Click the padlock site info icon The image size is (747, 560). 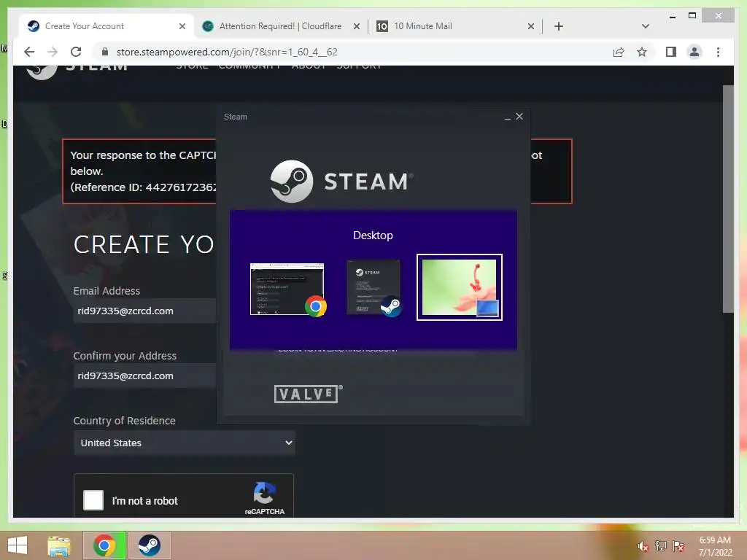[x=105, y=52]
